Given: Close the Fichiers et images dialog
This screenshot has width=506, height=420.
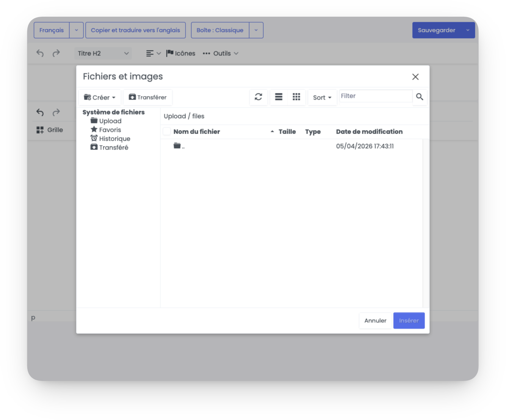Looking at the screenshot, I should point(415,77).
